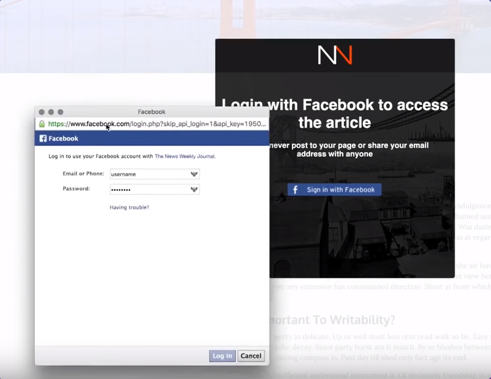
Task: Click the Facebook f icon on sign-in button
Action: (295, 190)
